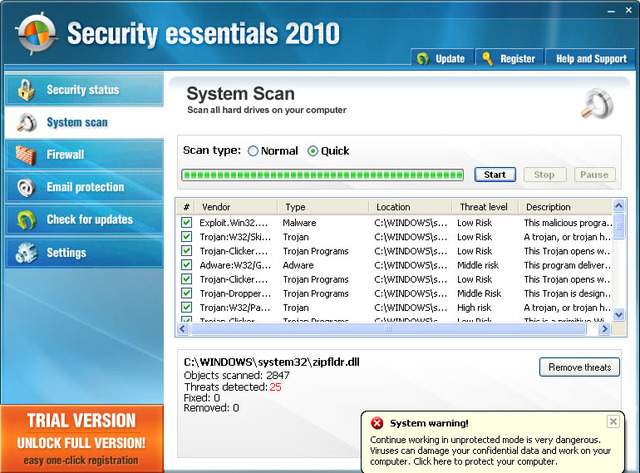
Task: Open the Update tab
Action: [441, 59]
